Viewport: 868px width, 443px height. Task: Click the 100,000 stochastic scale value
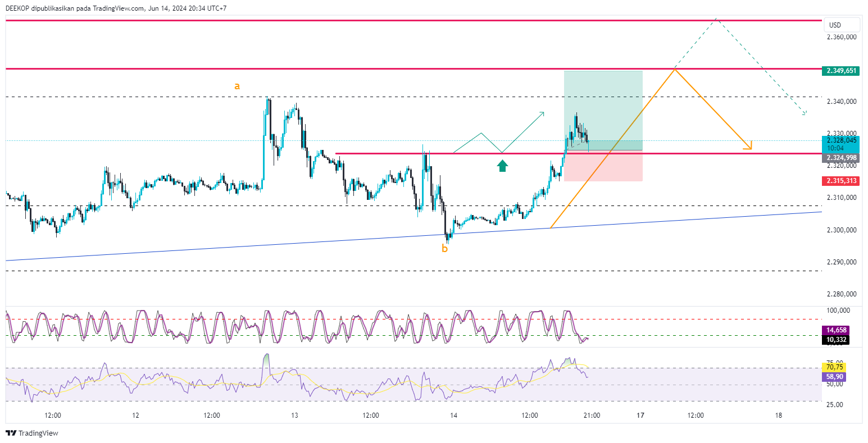coord(839,310)
